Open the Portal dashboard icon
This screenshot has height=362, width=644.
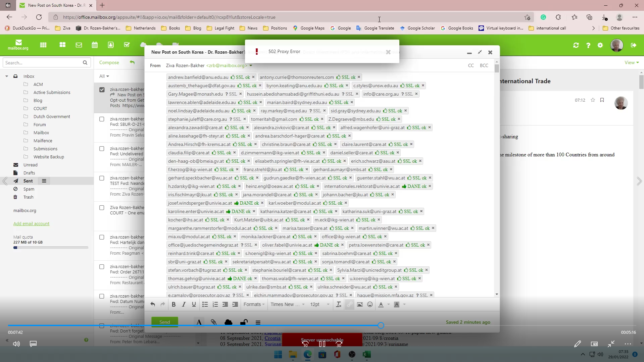click(62, 45)
